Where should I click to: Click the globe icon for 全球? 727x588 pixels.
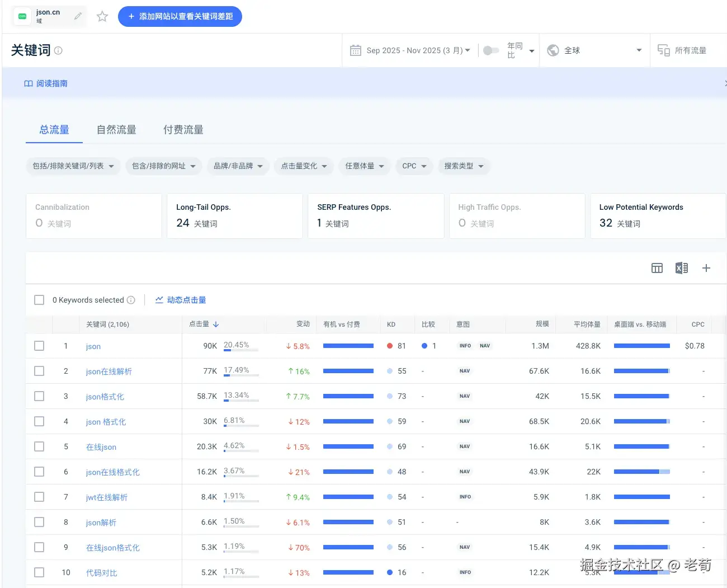coord(553,50)
